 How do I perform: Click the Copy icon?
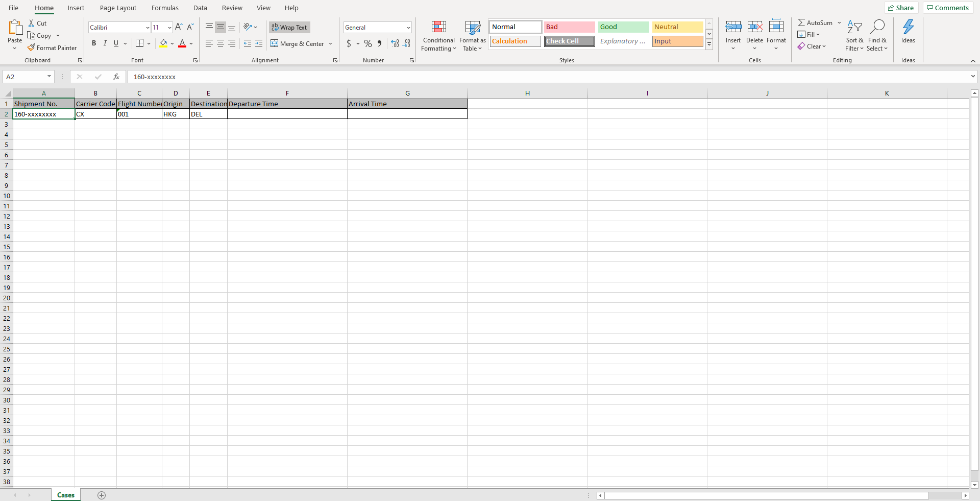tap(31, 36)
